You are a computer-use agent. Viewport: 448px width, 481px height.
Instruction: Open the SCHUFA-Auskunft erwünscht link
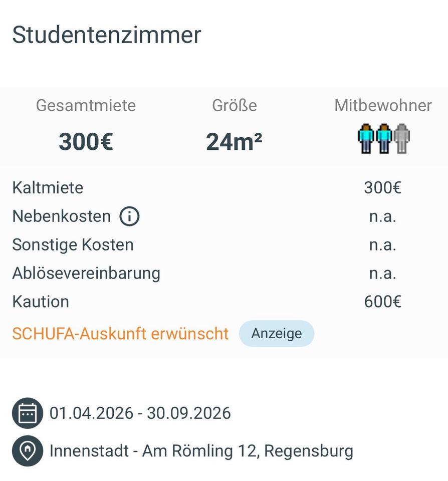click(120, 334)
